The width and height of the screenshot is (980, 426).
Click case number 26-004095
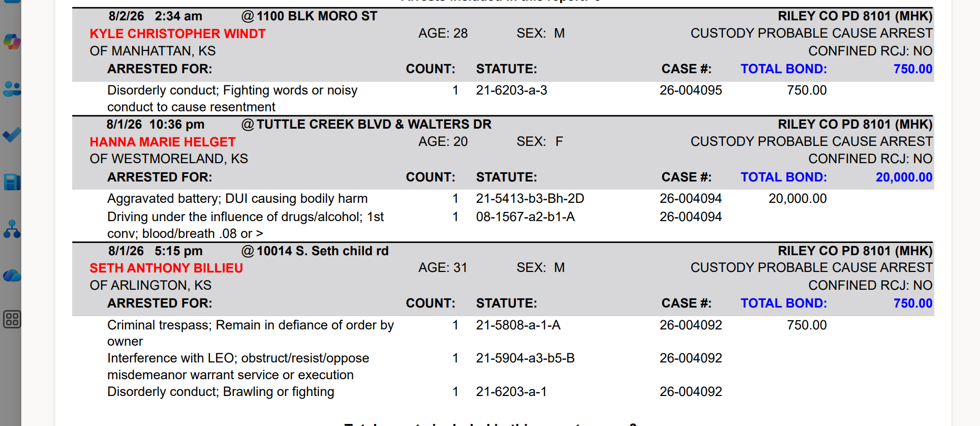click(x=691, y=90)
